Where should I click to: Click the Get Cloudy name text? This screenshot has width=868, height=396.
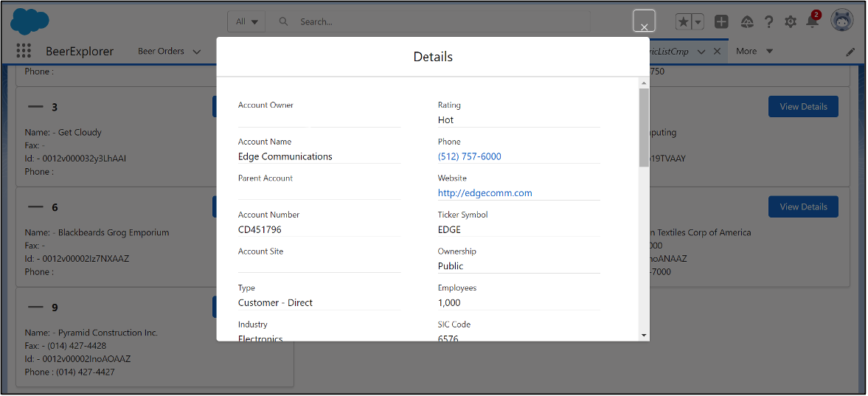(80, 133)
